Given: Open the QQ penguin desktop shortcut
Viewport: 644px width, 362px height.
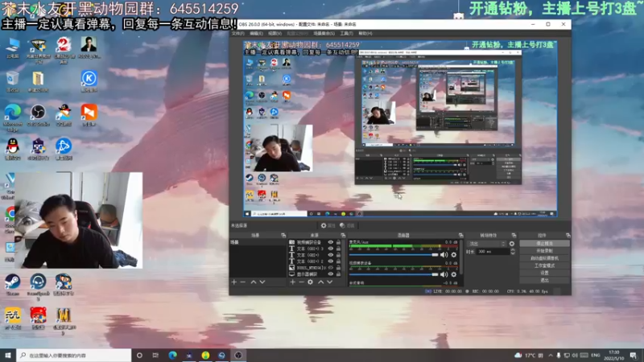Looking at the screenshot, I should point(13,149).
